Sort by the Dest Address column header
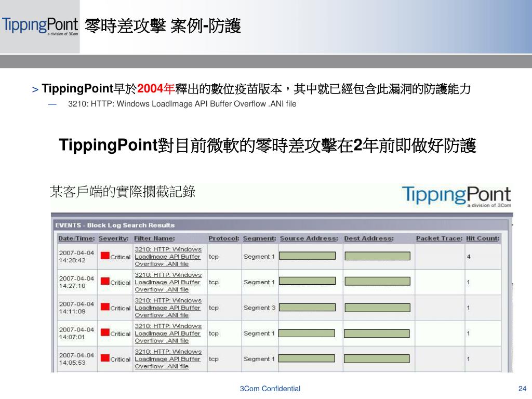This screenshot has height=399, width=532. tap(369, 238)
